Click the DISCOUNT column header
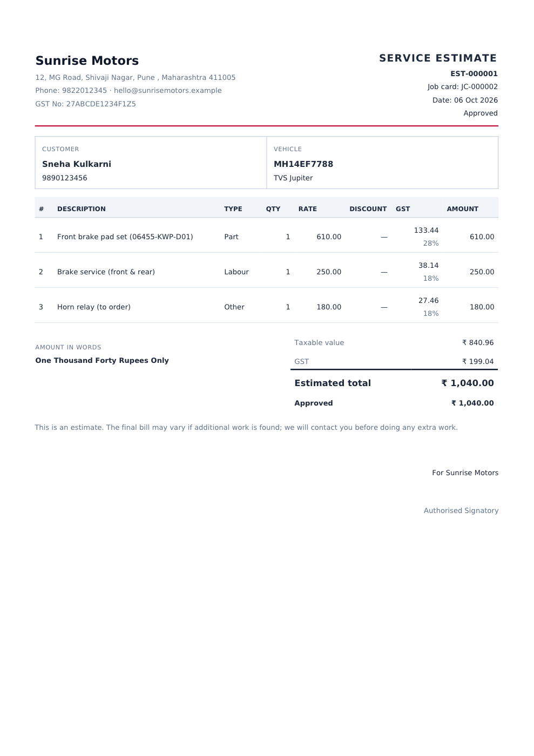Image resolution: width=534 pixels, height=756 pixels. coord(368,208)
